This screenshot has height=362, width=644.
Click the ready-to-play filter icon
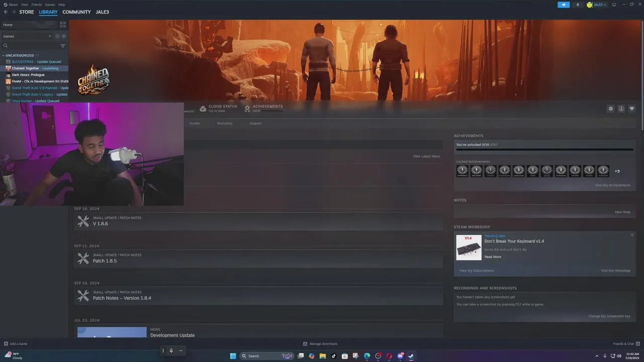(x=64, y=36)
